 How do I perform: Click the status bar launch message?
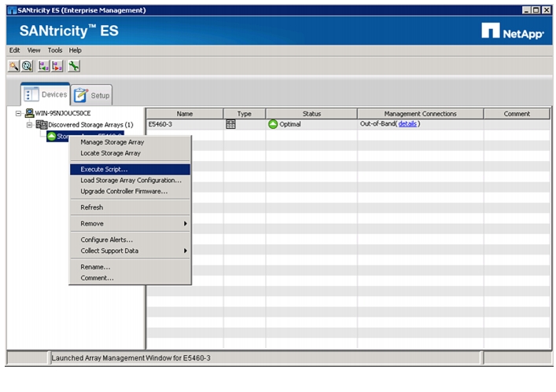click(x=131, y=358)
